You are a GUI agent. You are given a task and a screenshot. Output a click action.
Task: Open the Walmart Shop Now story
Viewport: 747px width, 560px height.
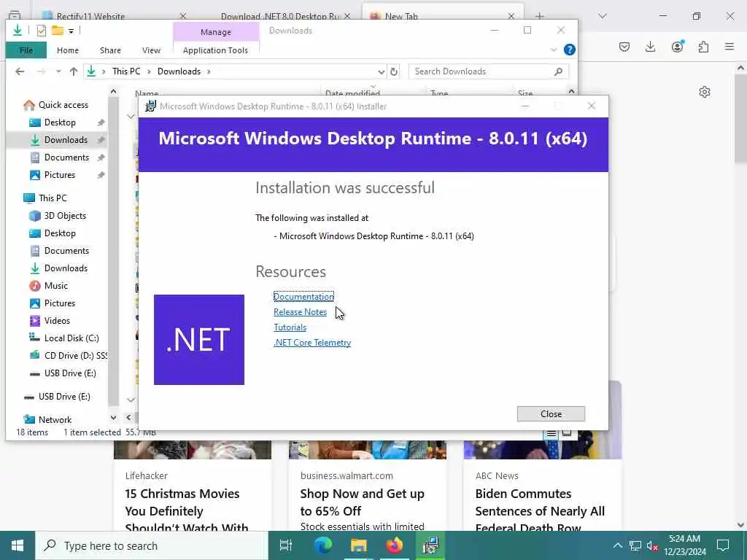[x=362, y=502]
